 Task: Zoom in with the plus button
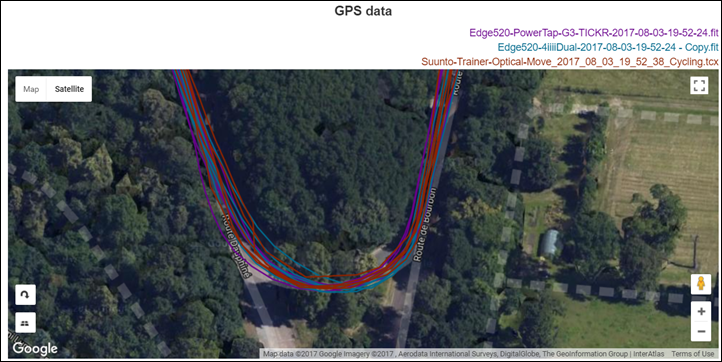tap(701, 312)
